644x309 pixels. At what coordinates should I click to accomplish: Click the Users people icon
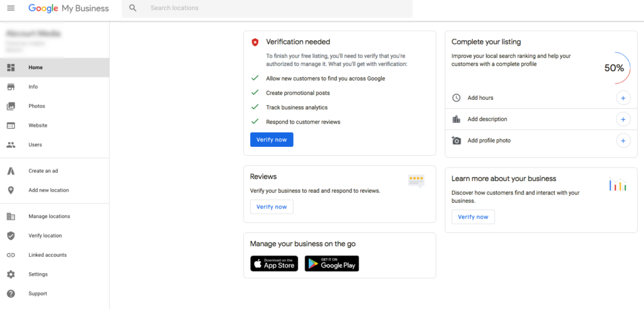11,145
